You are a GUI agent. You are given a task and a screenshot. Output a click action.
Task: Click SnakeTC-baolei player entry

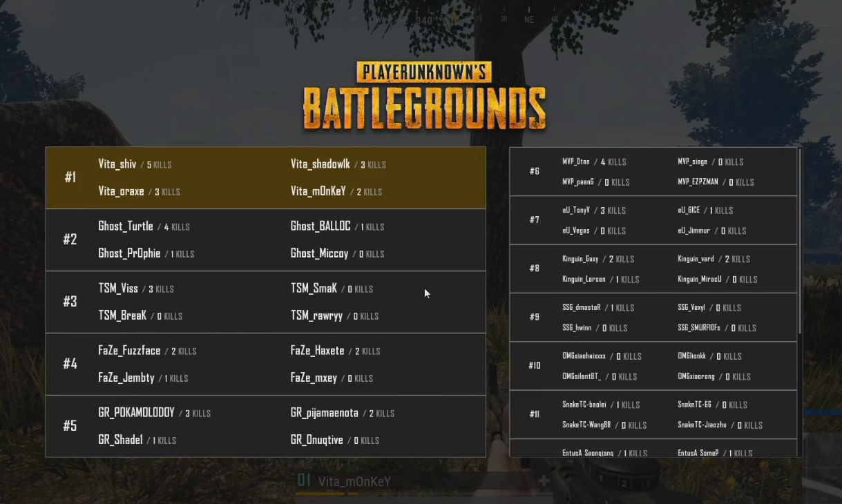click(x=584, y=405)
